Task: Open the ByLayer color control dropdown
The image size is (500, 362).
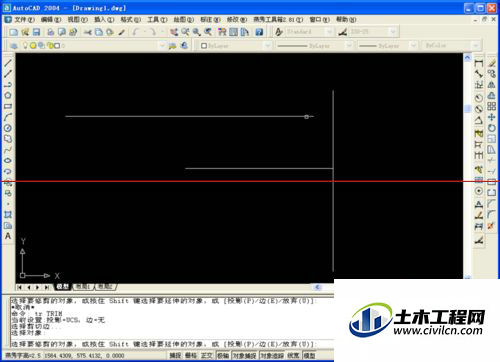Action: click(268, 45)
